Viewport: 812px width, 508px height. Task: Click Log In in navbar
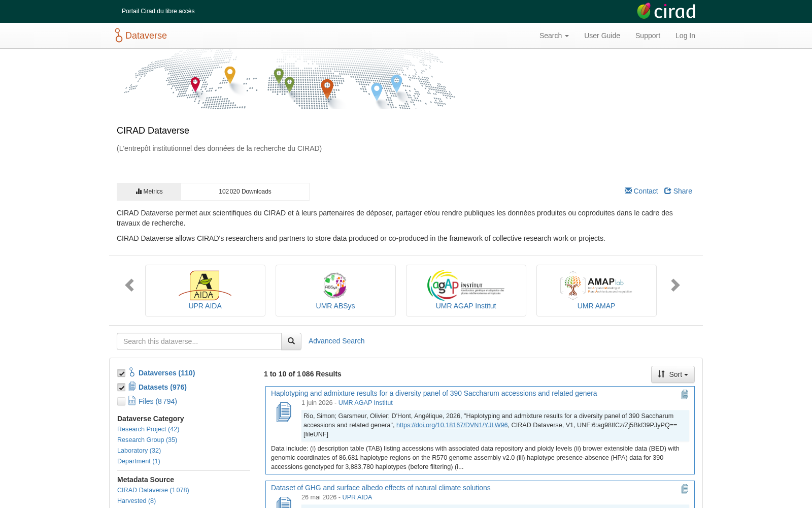click(685, 36)
